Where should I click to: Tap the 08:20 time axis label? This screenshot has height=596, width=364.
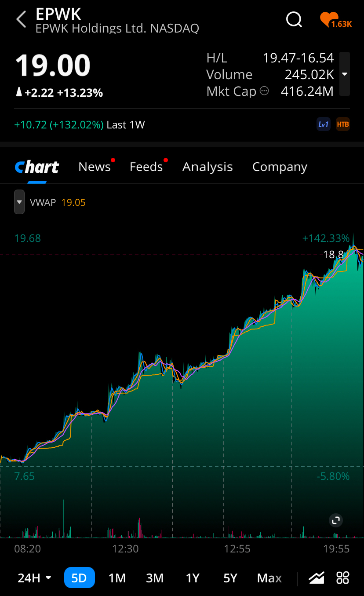tap(27, 548)
